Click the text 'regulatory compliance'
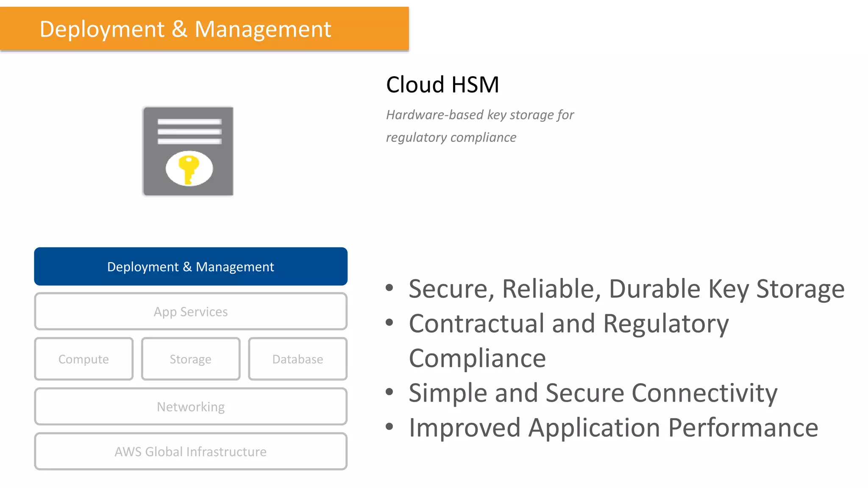 point(451,137)
